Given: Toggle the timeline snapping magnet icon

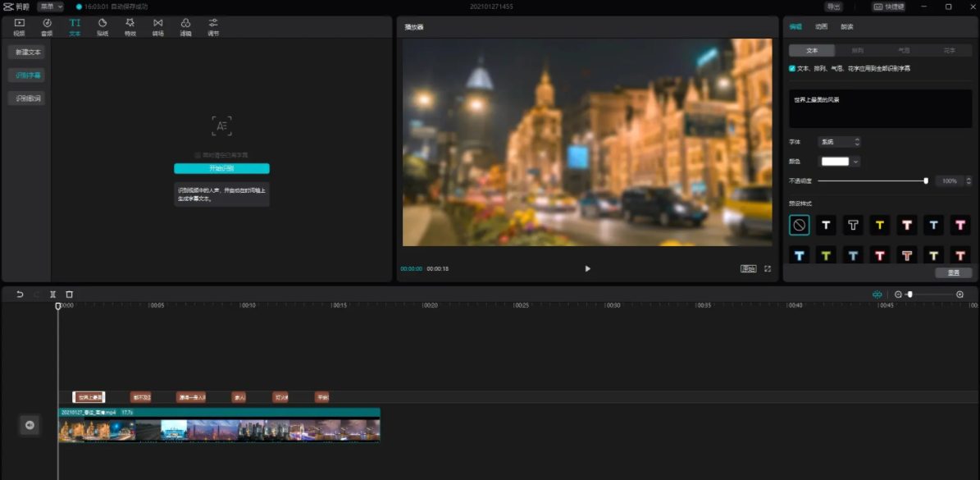Looking at the screenshot, I should tap(877, 294).
